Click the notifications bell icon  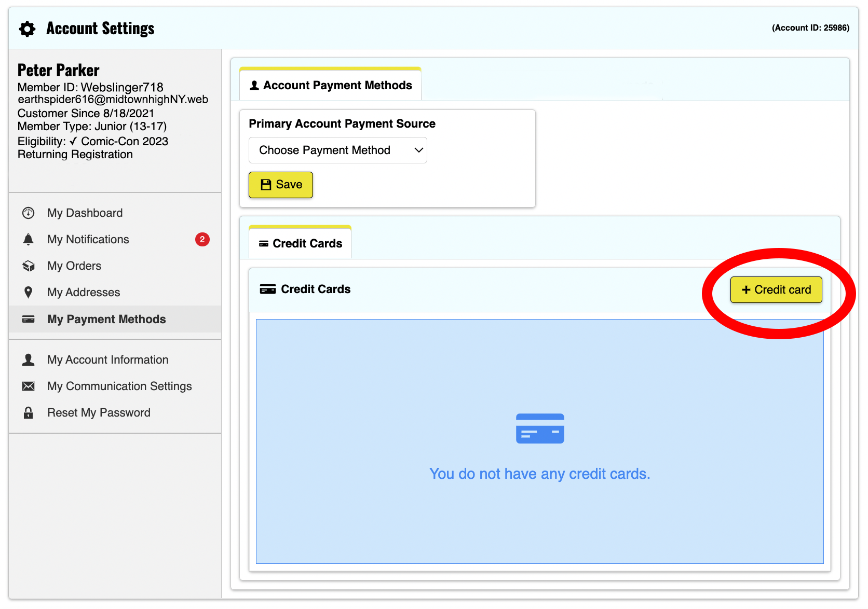coord(29,240)
